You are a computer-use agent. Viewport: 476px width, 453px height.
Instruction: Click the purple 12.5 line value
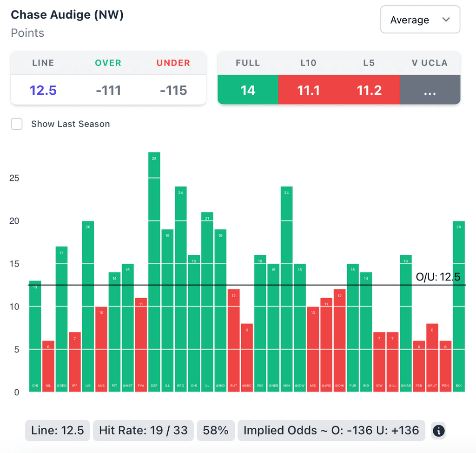[43, 90]
